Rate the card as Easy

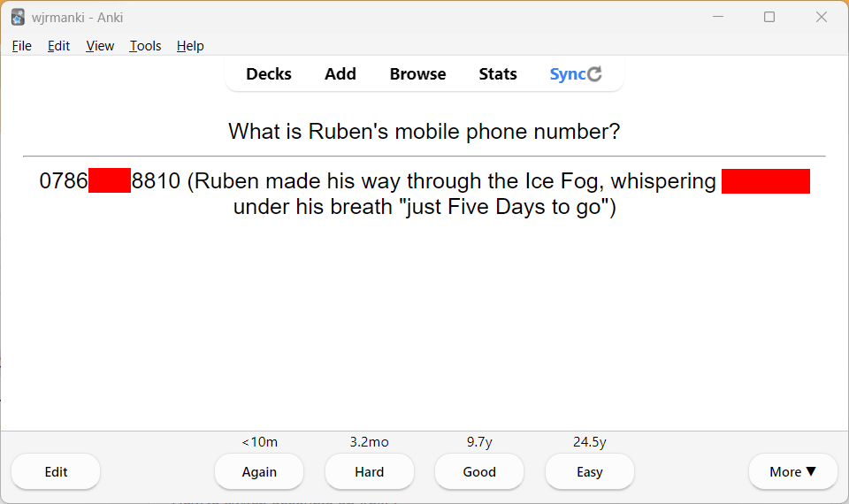tap(590, 472)
